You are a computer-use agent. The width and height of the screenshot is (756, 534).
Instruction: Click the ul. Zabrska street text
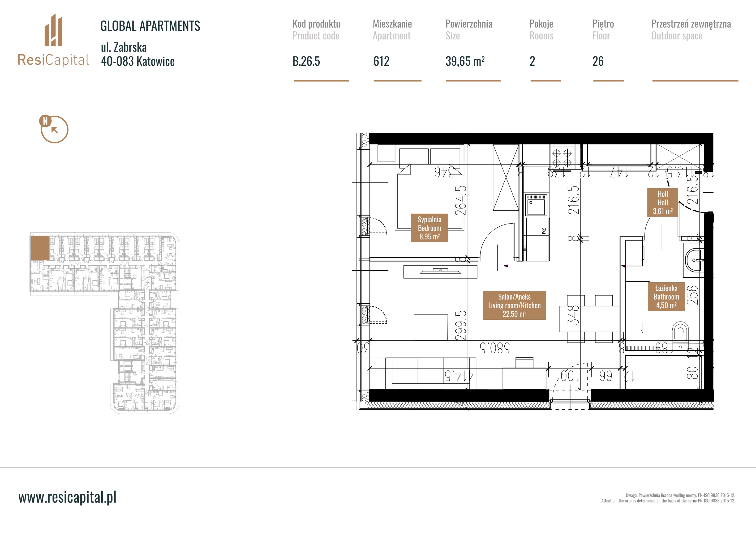click(124, 47)
